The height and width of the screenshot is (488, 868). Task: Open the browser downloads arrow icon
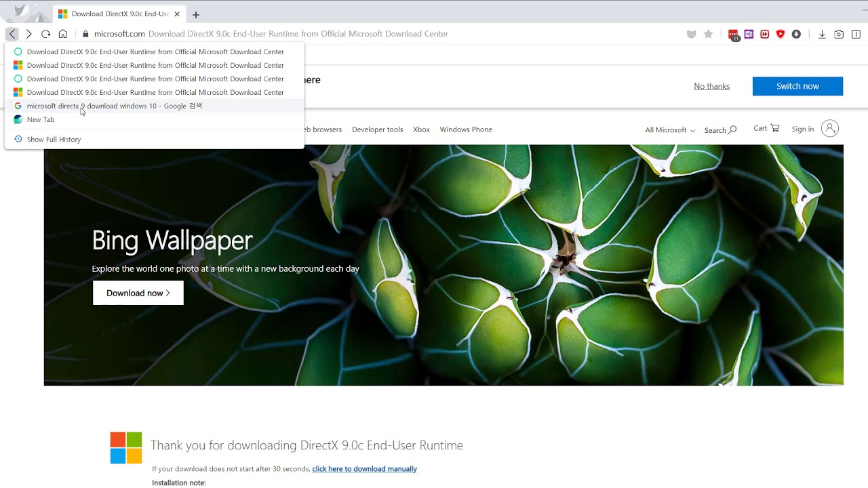822,34
